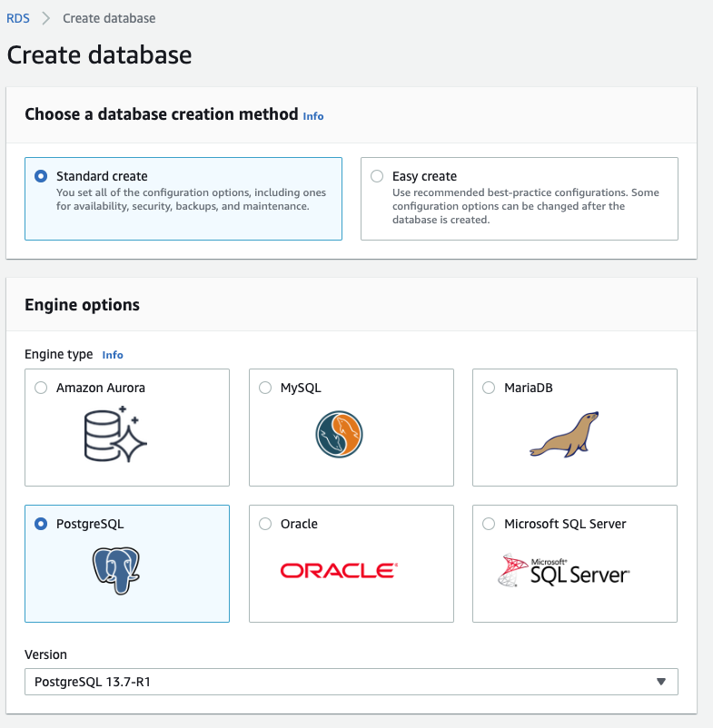Open Info link beside database creation method
Viewport: 713px width, 728px height.
tap(313, 116)
